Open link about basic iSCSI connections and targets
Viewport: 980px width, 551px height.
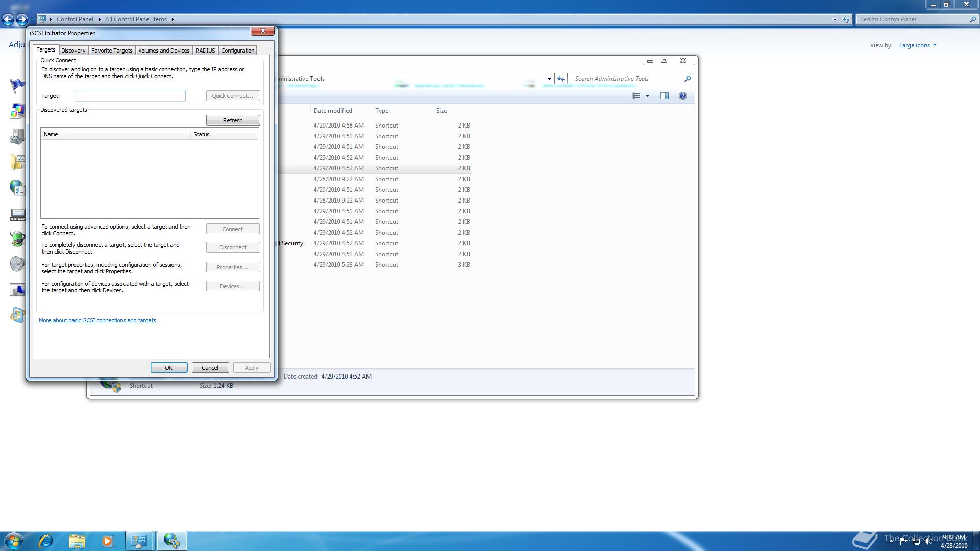97,320
